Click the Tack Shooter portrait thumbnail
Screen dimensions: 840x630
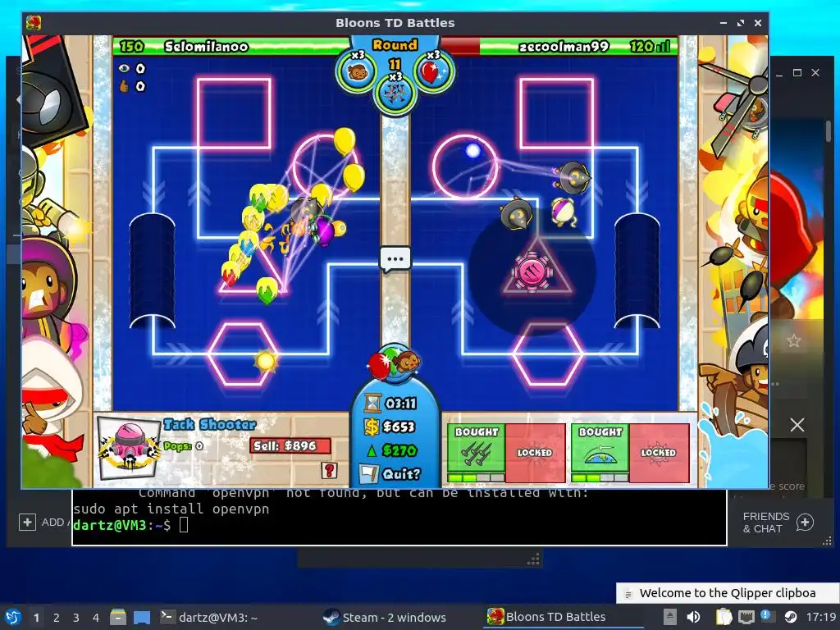(130, 448)
